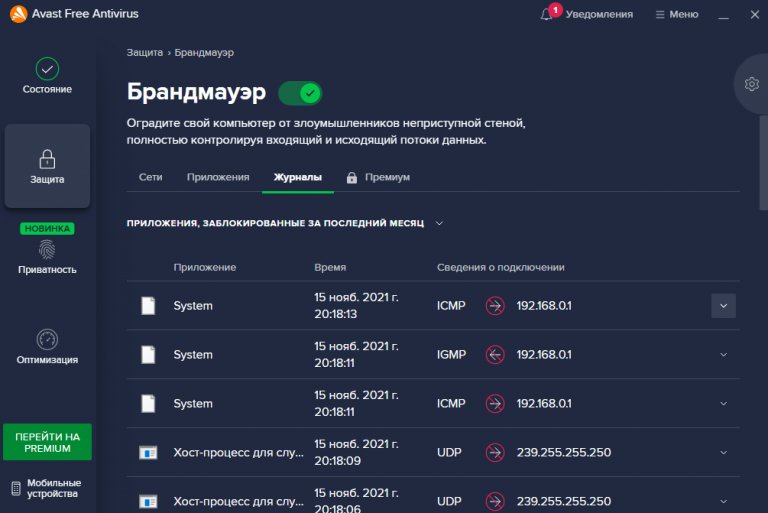
Task: Open the Защита lock section
Action: pyautogui.click(x=47, y=166)
